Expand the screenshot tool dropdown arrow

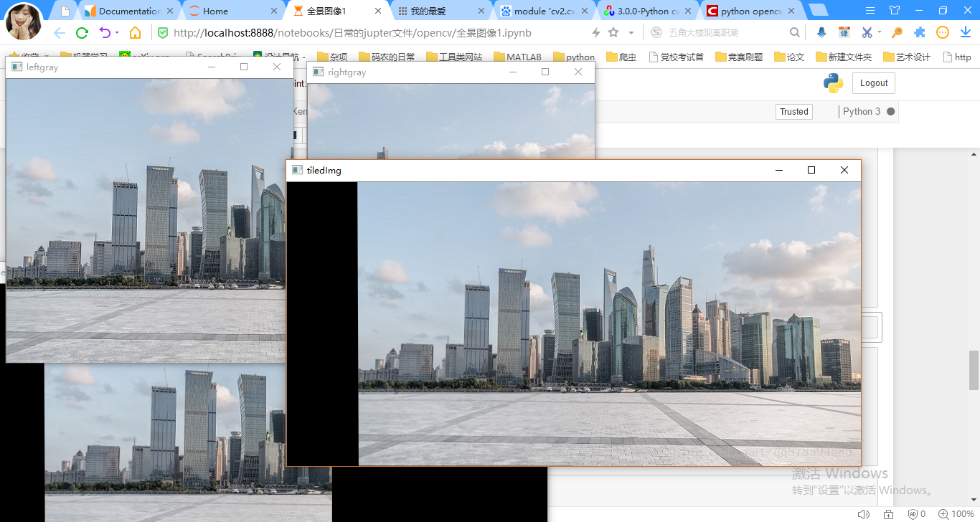coord(880,32)
